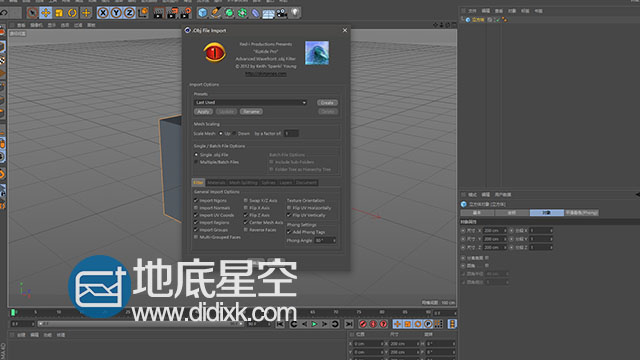Select the Move tool in top toolbar
640x360 pixels.
pyautogui.click(x=45, y=13)
